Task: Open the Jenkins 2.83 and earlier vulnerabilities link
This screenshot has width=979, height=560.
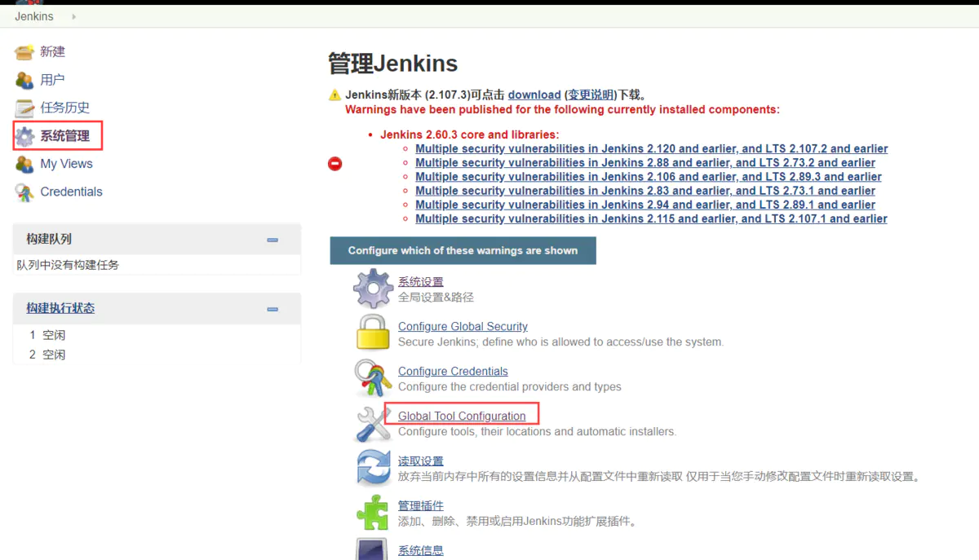Action: (x=645, y=191)
